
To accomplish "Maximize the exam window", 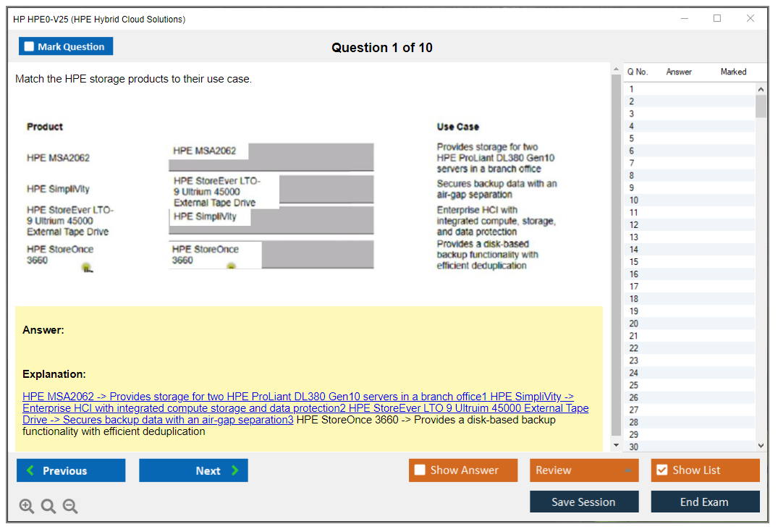I will pyautogui.click(x=716, y=19).
